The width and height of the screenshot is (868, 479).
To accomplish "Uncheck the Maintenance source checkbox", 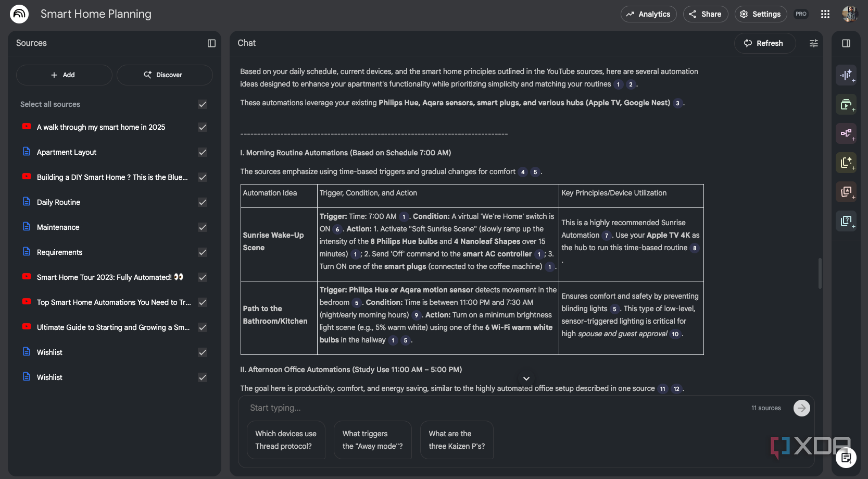I will click(x=203, y=227).
